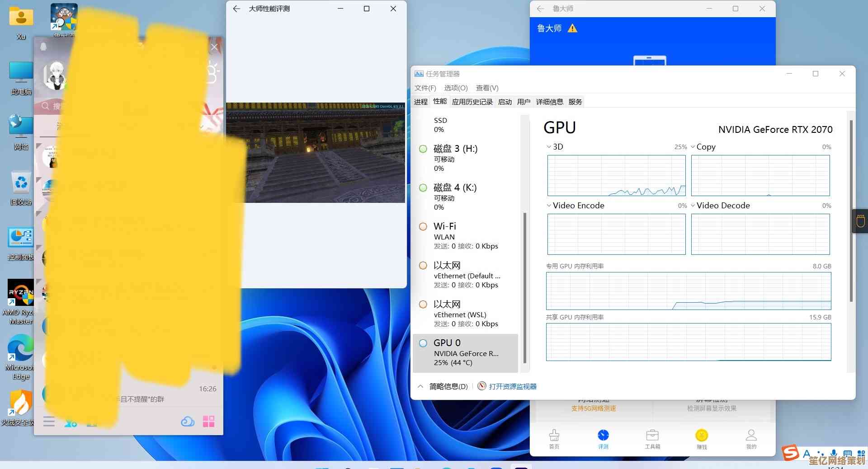Click the Sogou input method S logo

tap(791, 452)
